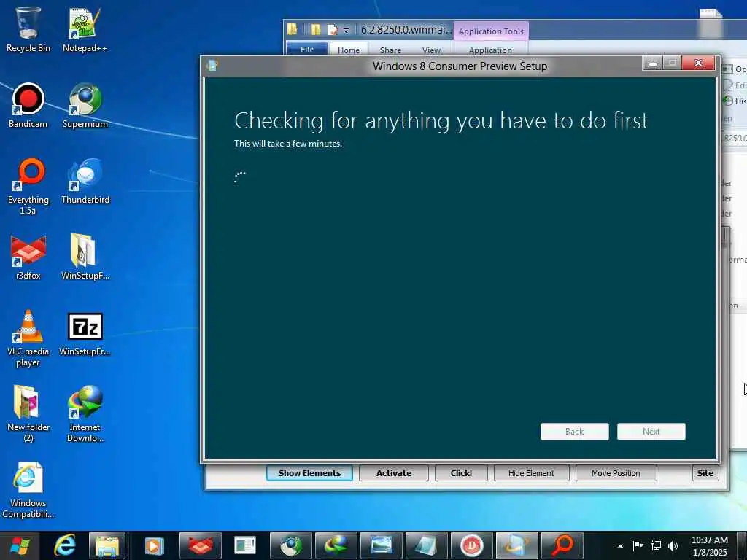
Task: Launch Internet Explorer from the taskbar
Action: pos(64,545)
